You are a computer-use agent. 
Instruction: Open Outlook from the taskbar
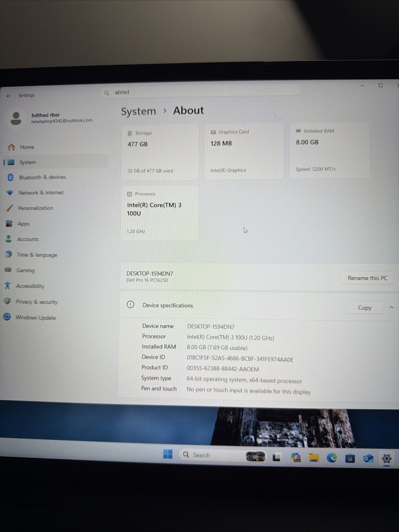coord(368,459)
